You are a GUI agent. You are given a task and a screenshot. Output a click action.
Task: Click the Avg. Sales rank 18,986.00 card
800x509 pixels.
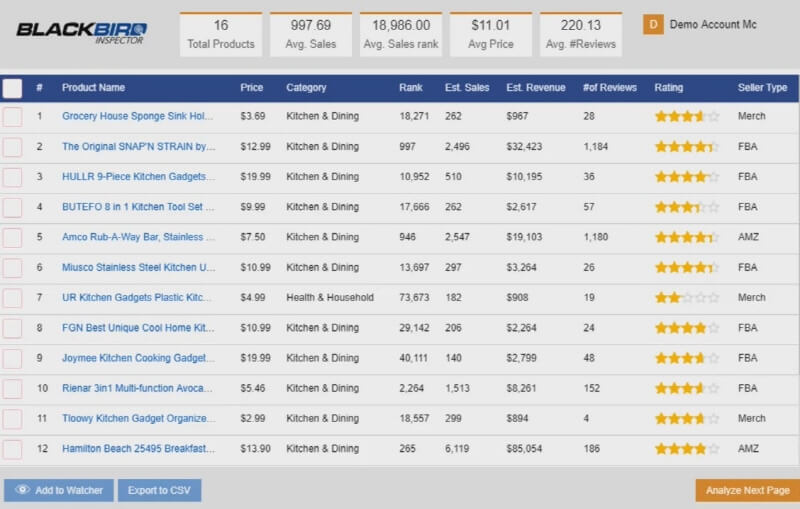pyautogui.click(x=401, y=34)
